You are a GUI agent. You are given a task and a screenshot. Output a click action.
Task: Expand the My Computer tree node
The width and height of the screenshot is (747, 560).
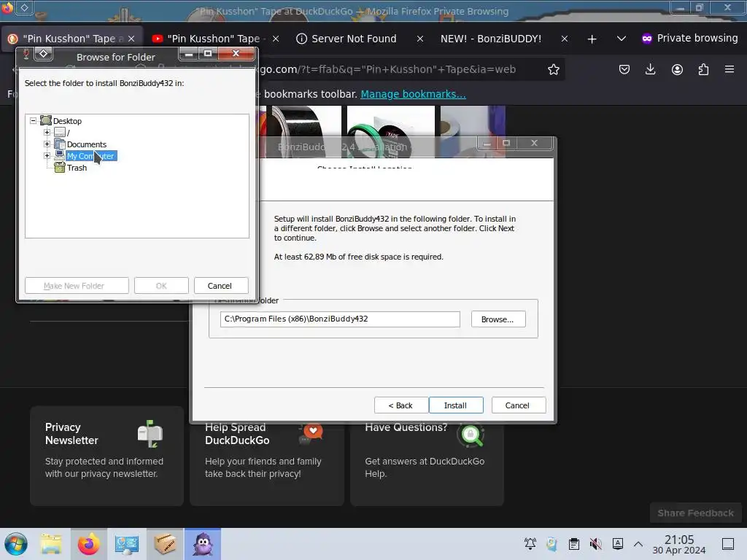pos(47,156)
